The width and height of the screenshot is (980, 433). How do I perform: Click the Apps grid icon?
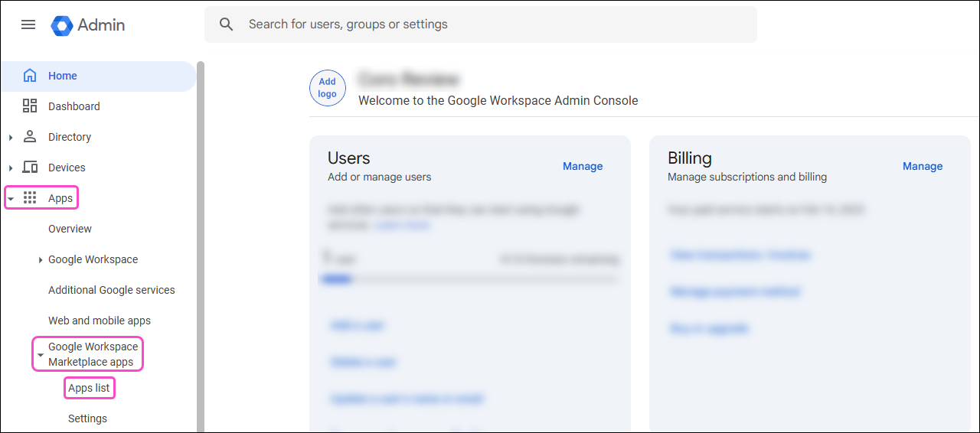pos(30,198)
